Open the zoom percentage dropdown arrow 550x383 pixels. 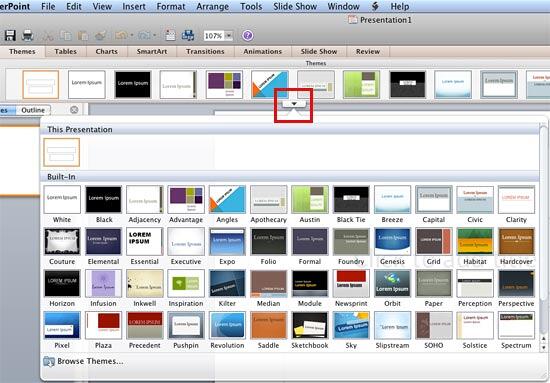point(229,35)
